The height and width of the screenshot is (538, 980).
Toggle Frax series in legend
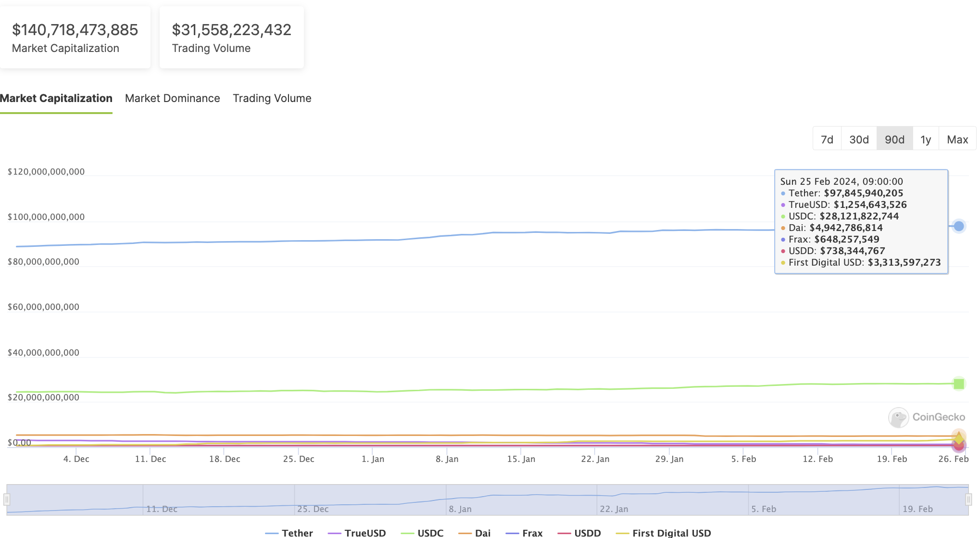(524, 533)
